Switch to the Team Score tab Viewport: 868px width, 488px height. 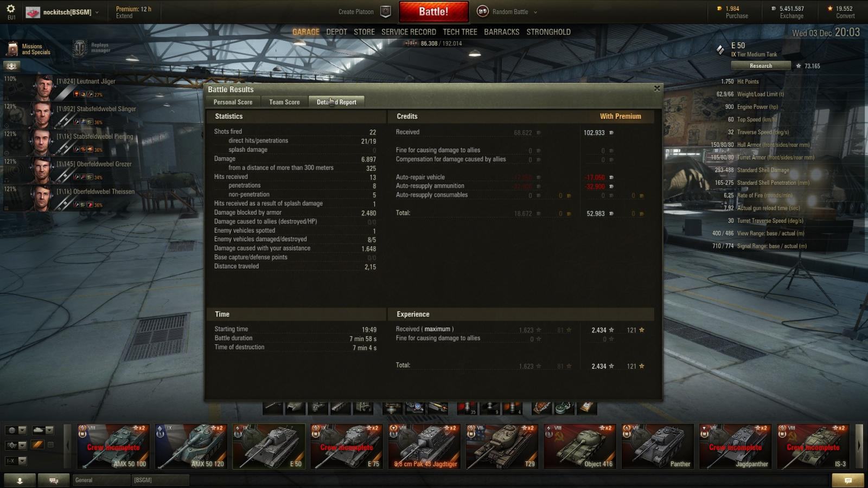pyautogui.click(x=284, y=102)
